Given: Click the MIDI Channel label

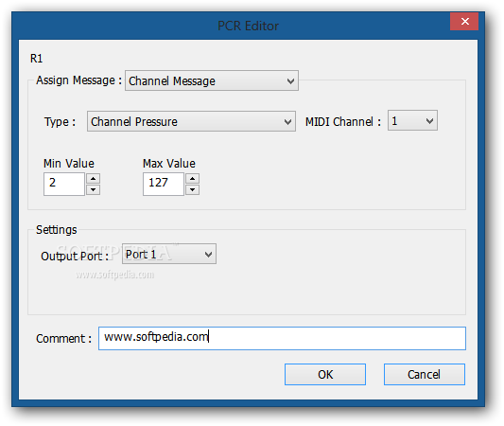Looking at the screenshot, I should point(343,122).
